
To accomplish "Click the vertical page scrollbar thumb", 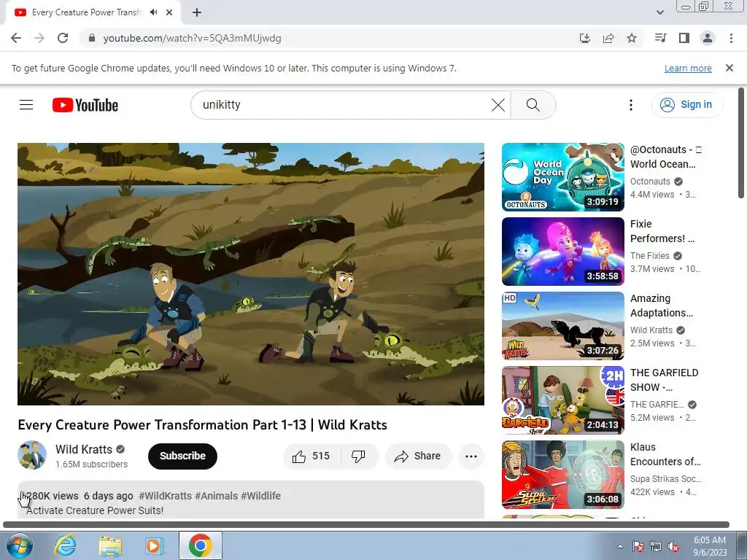I will (741, 143).
